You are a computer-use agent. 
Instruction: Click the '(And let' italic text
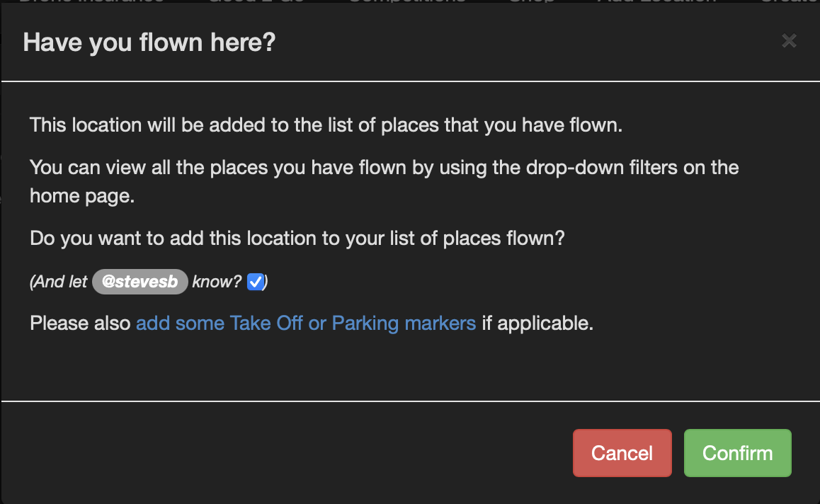59,282
